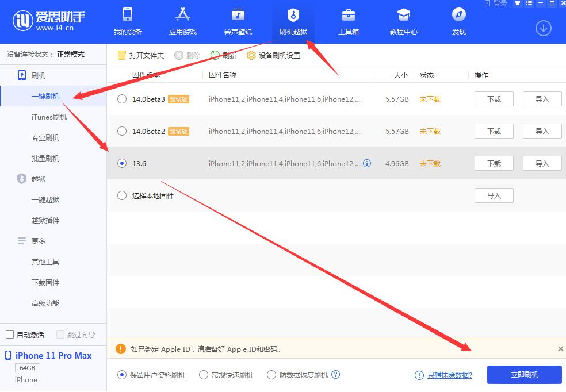The width and height of the screenshot is (566, 392).
Task: Click the 立即刷机 button
Action: [x=523, y=374]
